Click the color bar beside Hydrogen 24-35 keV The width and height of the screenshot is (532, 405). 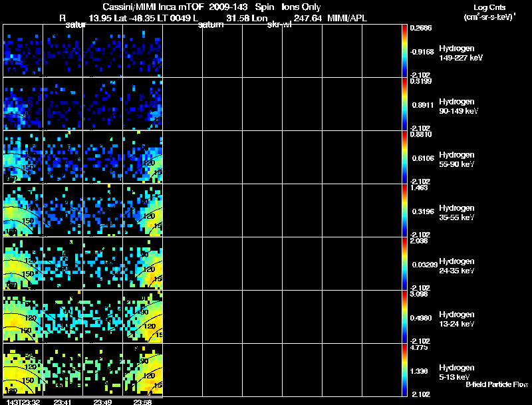[x=404, y=263]
